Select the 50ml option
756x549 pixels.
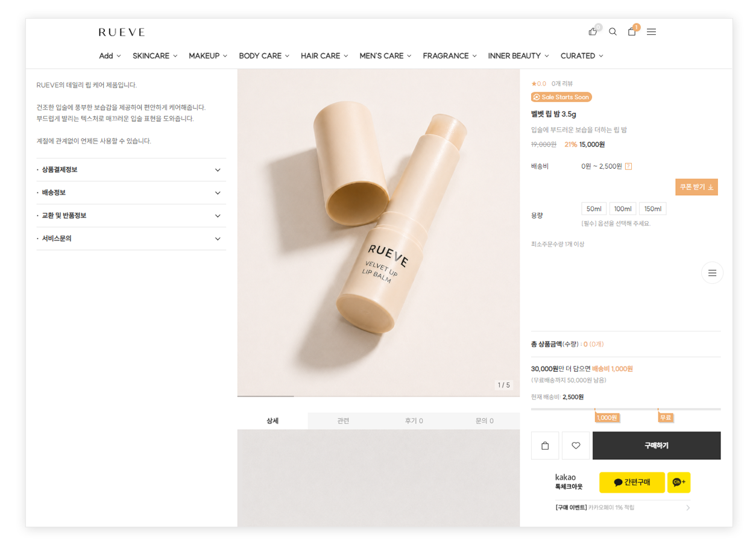pyautogui.click(x=594, y=209)
